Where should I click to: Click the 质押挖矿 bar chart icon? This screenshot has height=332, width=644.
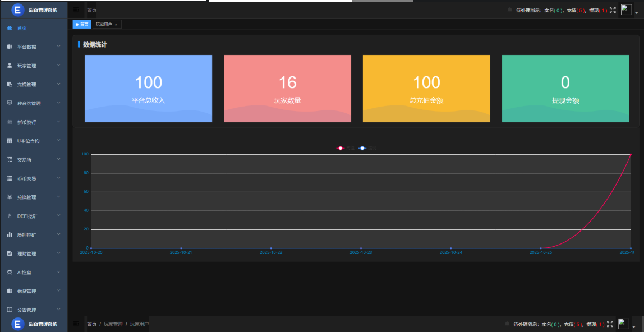(10, 234)
